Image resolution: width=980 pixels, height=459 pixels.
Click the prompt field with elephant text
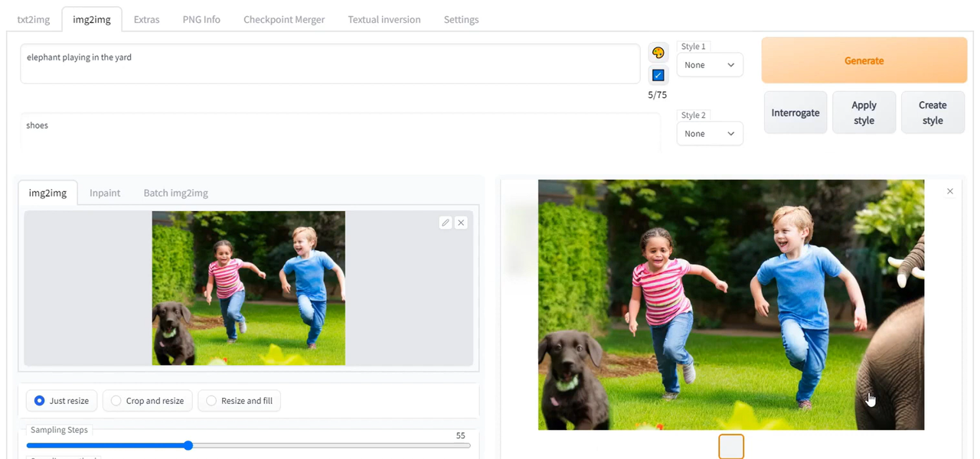tap(330, 63)
